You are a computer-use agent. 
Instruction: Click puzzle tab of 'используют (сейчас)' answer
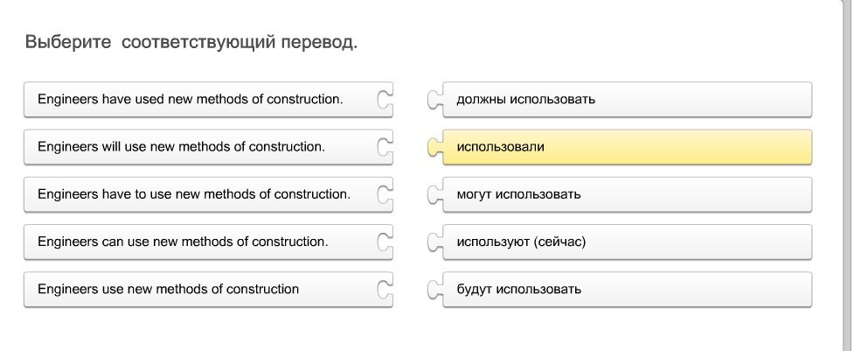(434, 242)
